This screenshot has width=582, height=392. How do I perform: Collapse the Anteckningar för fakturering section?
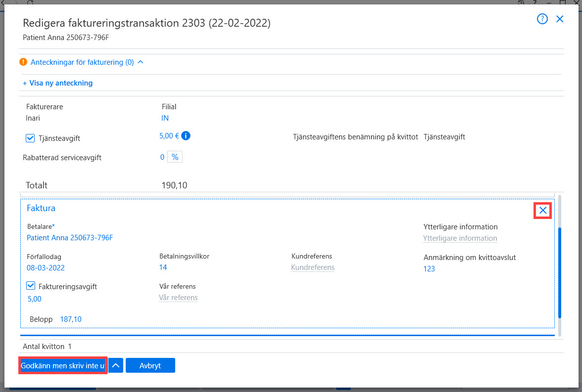pos(141,62)
